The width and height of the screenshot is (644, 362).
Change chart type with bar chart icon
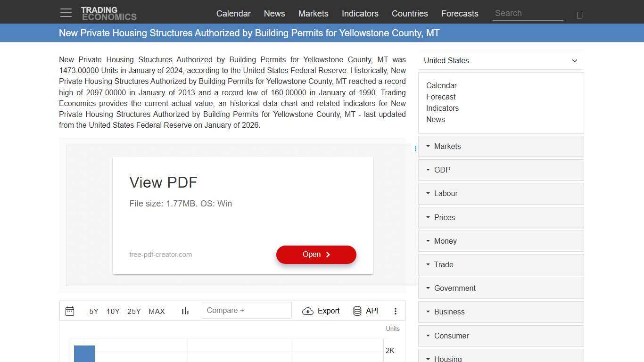point(185,311)
